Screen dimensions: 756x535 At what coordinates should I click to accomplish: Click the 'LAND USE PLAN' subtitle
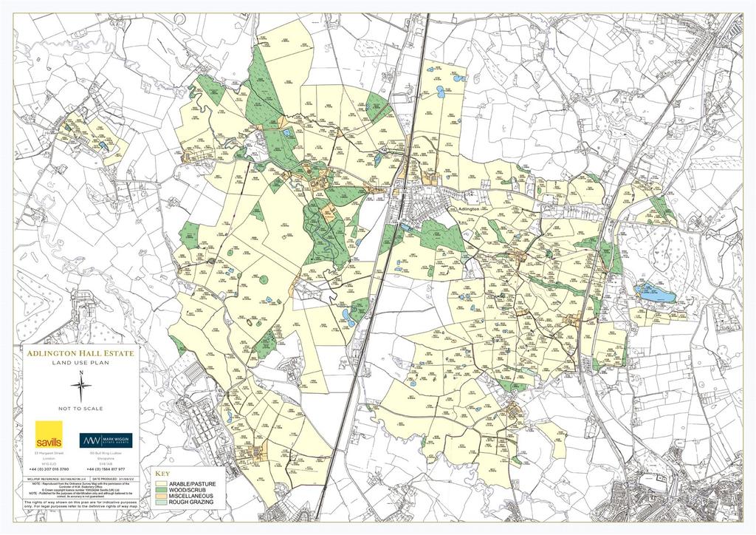[x=80, y=363]
